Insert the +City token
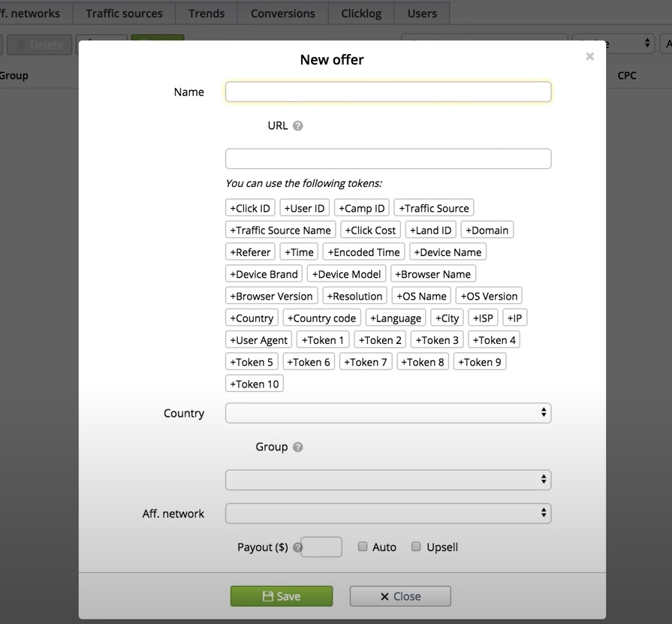 [447, 318]
